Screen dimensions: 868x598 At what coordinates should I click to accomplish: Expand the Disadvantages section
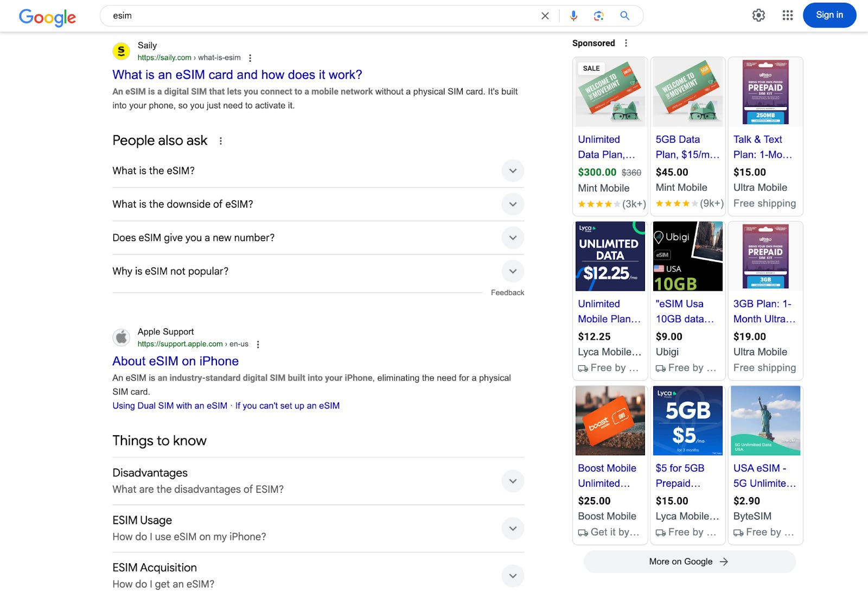coord(318,481)
